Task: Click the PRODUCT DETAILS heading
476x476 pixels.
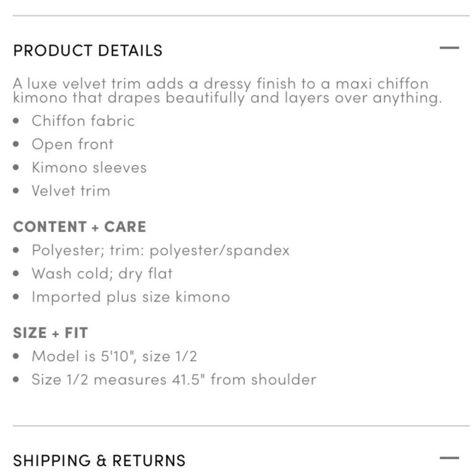Action: click(x=88, y=50)
